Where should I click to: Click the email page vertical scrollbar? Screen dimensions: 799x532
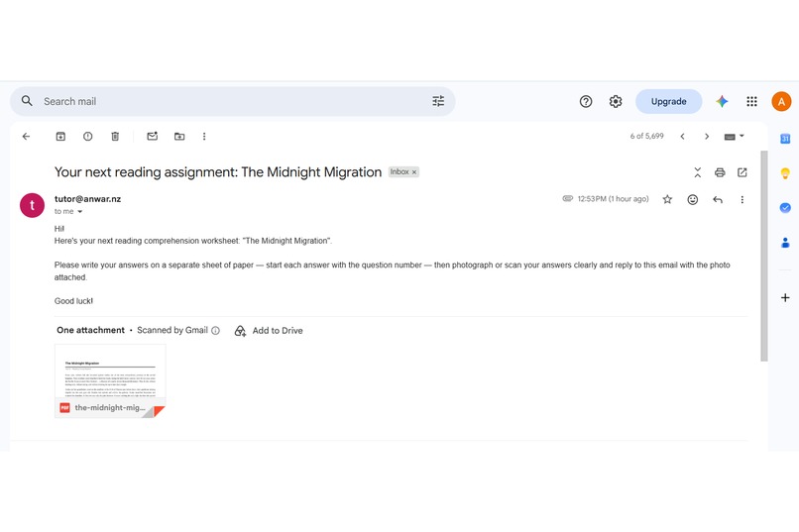[x=764, y=256]
